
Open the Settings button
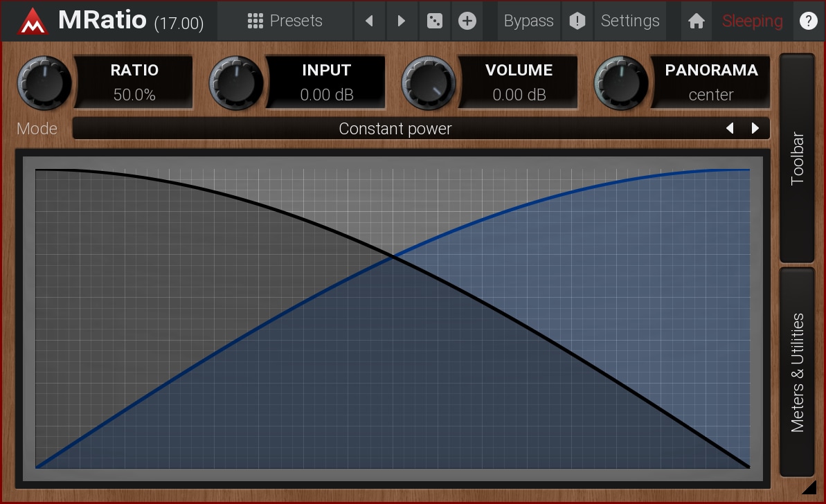[x=630, y=21]
